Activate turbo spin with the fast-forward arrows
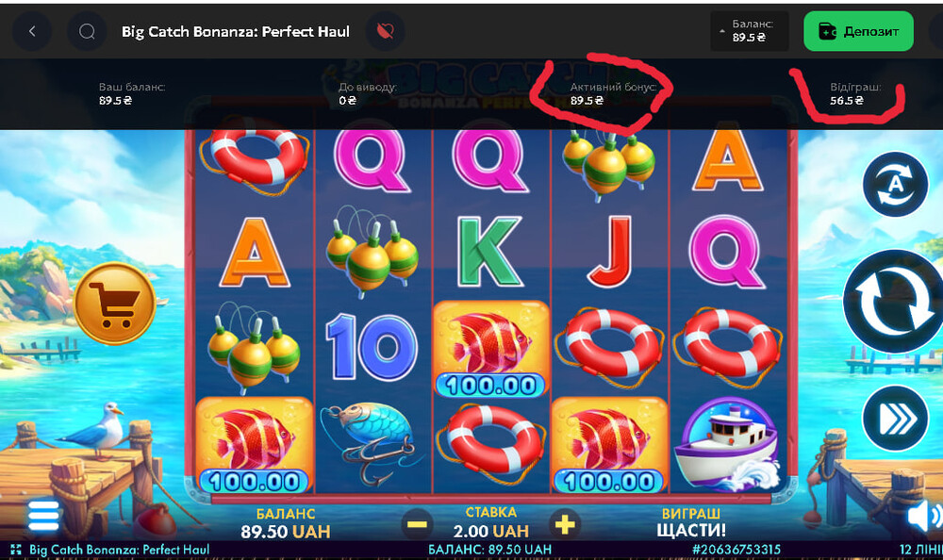943x560 pixels. click(x=895, y=419)
